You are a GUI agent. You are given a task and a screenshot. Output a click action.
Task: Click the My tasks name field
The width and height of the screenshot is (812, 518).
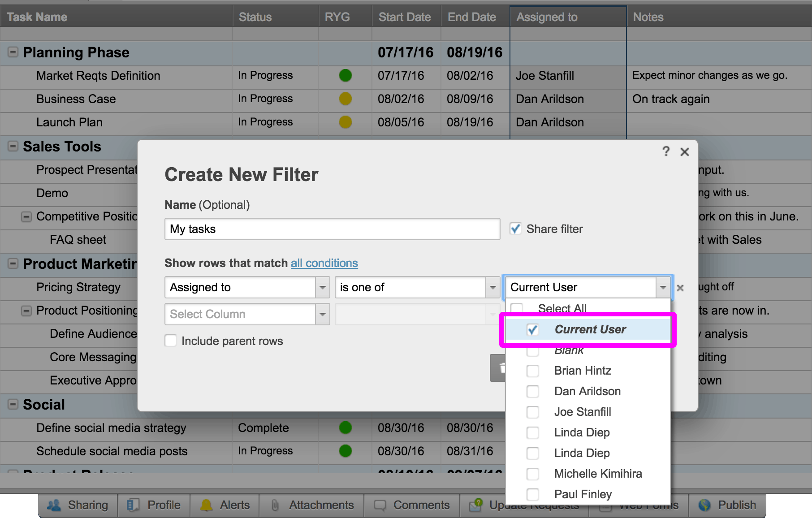(332, 229)
